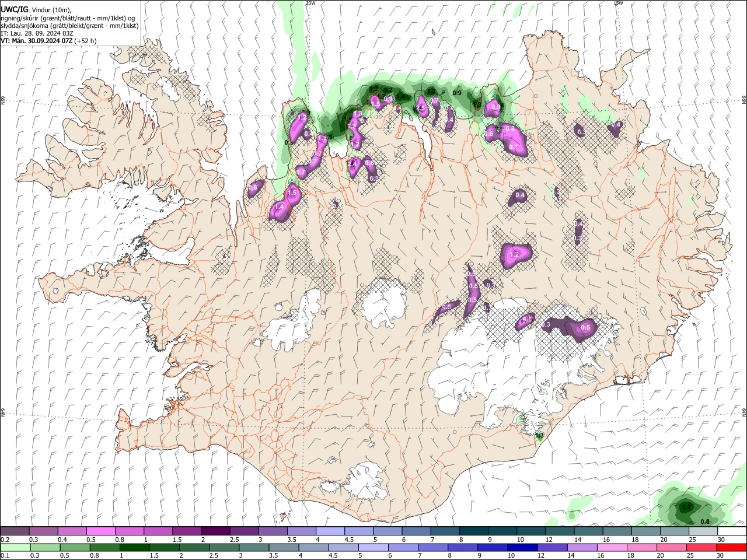Click the upper-row swatch labeled 1.5
The height and width of the screenshot is (560, 747).
[x=187, y=531]
